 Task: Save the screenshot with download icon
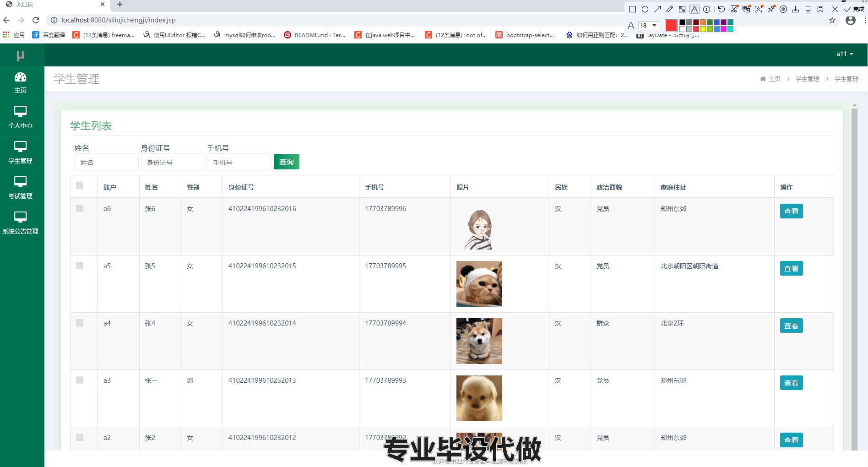coord(795,9)
